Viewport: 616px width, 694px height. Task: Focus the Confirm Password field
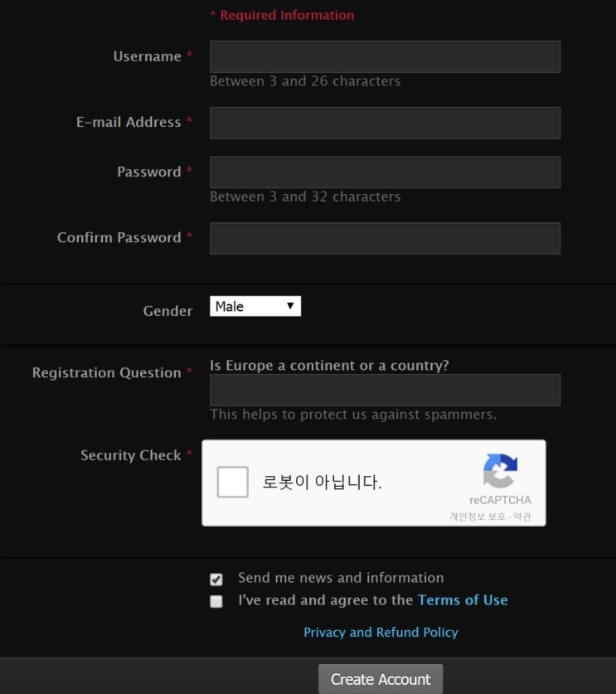385,238
